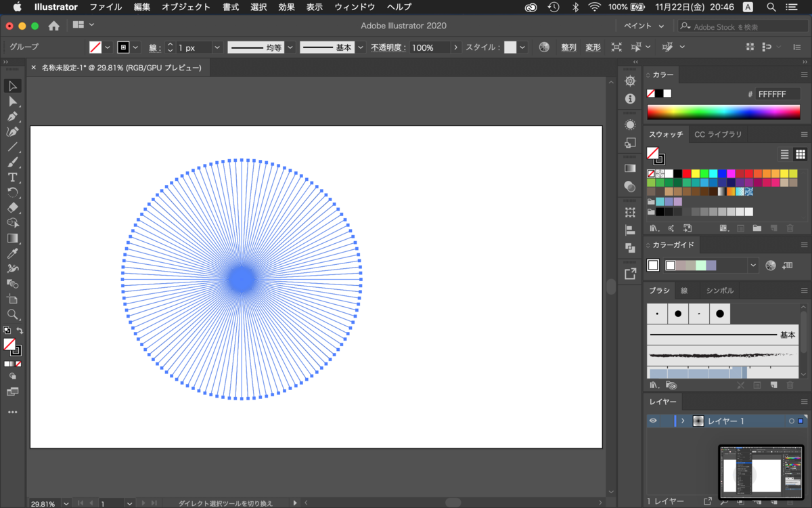Activate the Type tool
Screen dimensions: 812x508
pos(12,177)
